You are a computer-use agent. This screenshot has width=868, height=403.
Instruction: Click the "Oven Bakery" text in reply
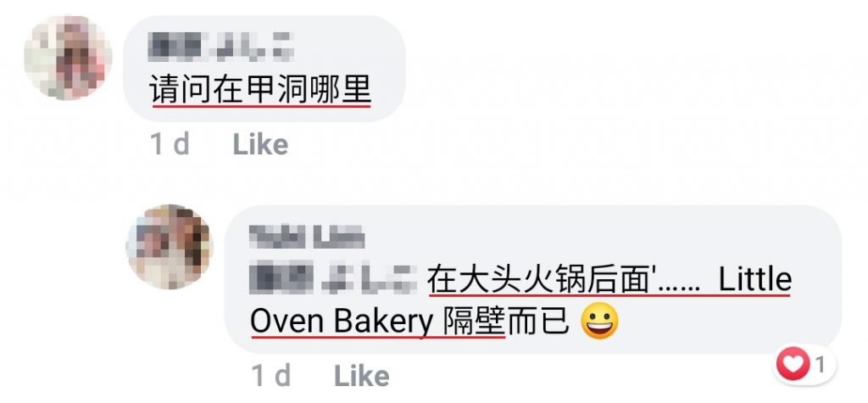(342, 322)
